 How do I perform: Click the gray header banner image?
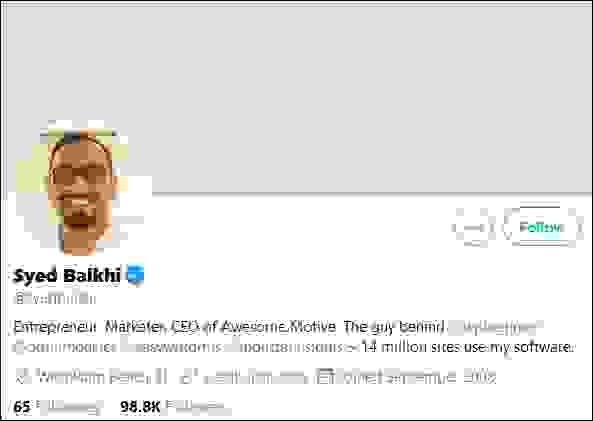[296, 98]
